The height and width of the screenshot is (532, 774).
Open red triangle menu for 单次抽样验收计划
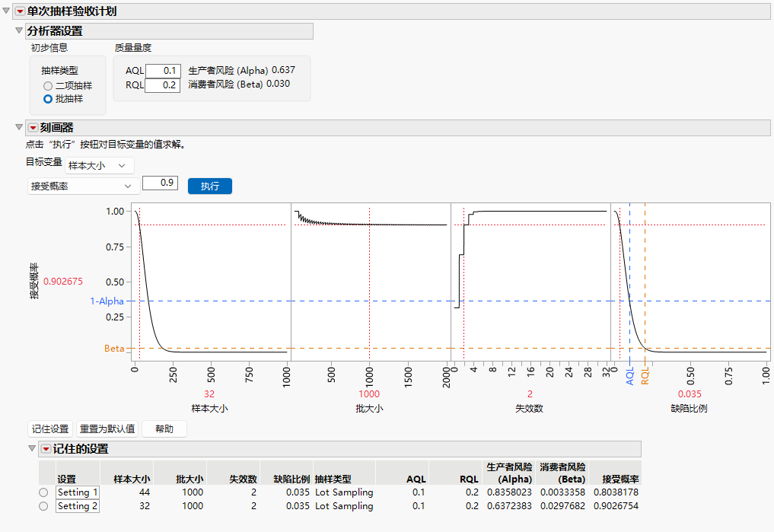(21, 11)
